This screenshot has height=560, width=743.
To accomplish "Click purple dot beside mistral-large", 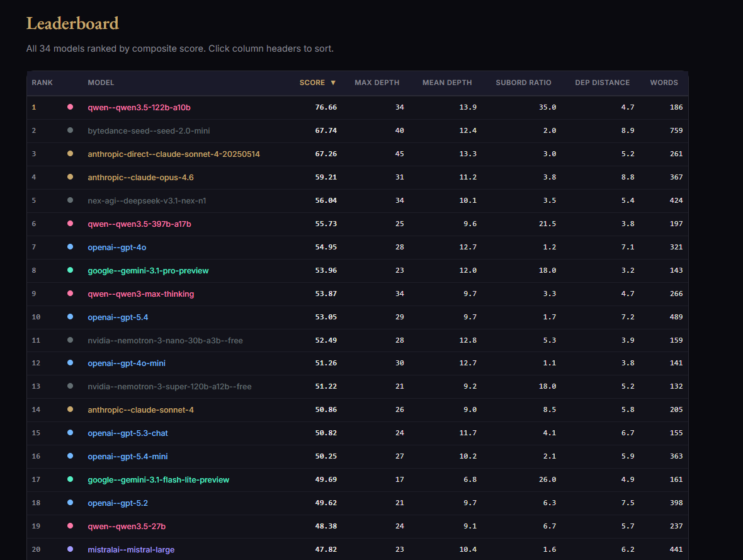I will (x=70, y=549).
